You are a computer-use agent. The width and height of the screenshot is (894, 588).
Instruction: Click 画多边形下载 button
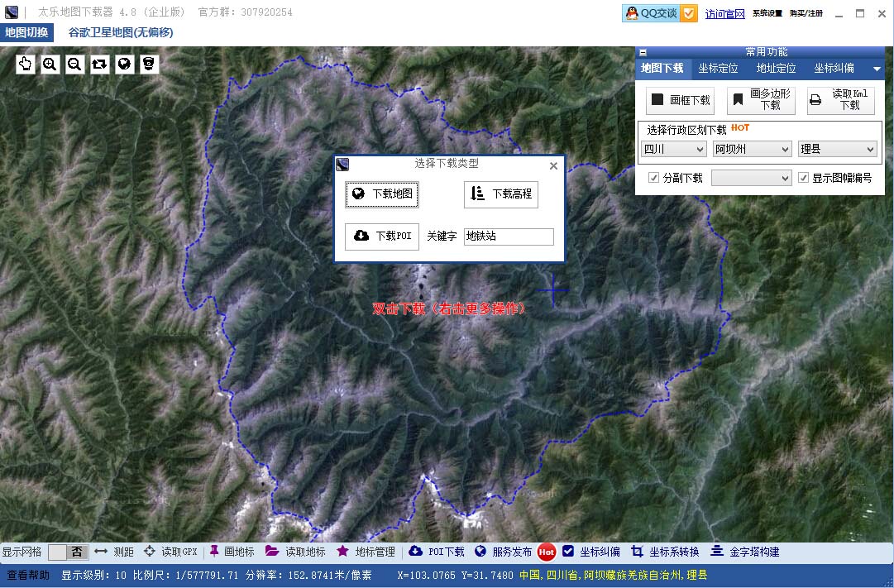click(761, 100)
